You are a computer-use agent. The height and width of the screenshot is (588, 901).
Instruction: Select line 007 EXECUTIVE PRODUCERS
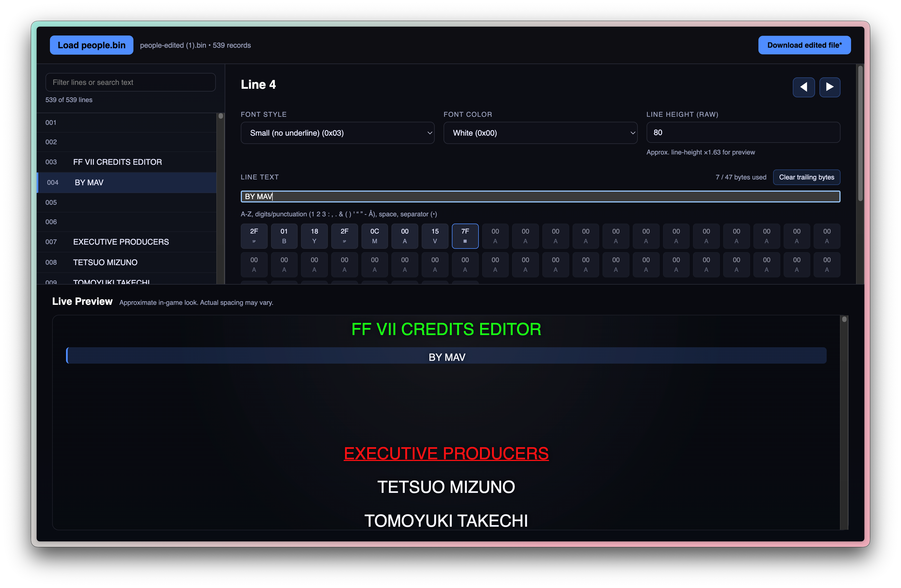[x=126, y=242]
